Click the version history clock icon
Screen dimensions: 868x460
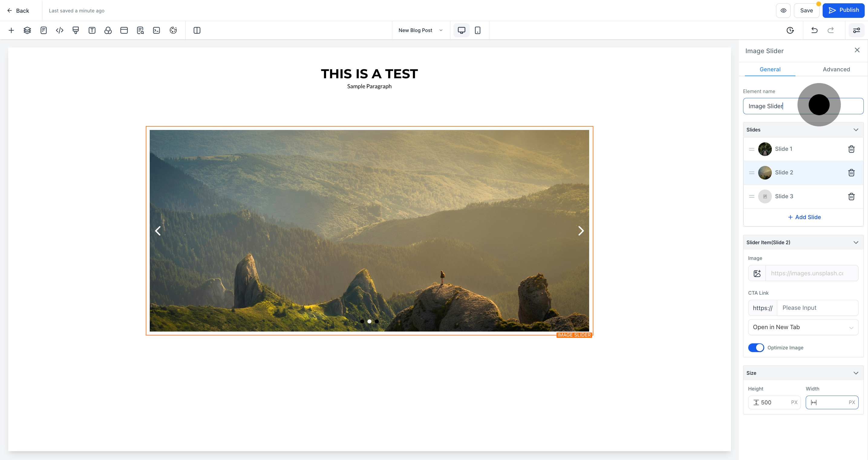790,30
